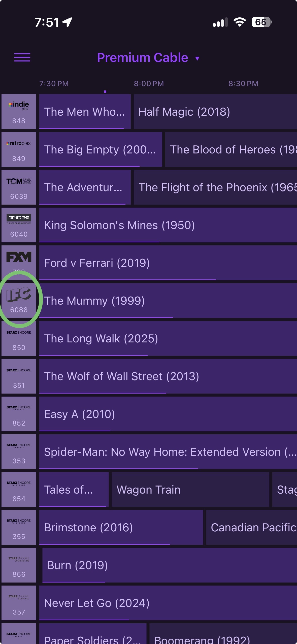Select Canadian Pacific upcoming program
Viewport: 297px width, 644px height.
click(251, 527)
